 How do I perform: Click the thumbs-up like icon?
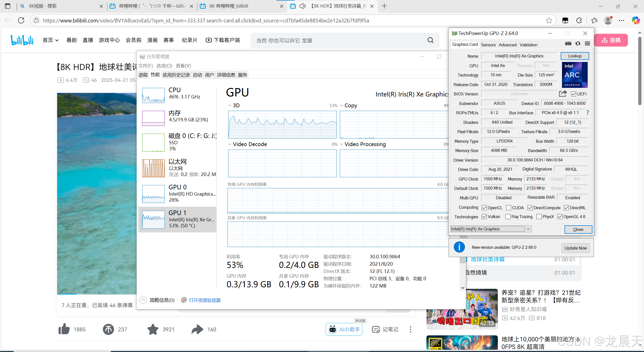pos(64,329)
